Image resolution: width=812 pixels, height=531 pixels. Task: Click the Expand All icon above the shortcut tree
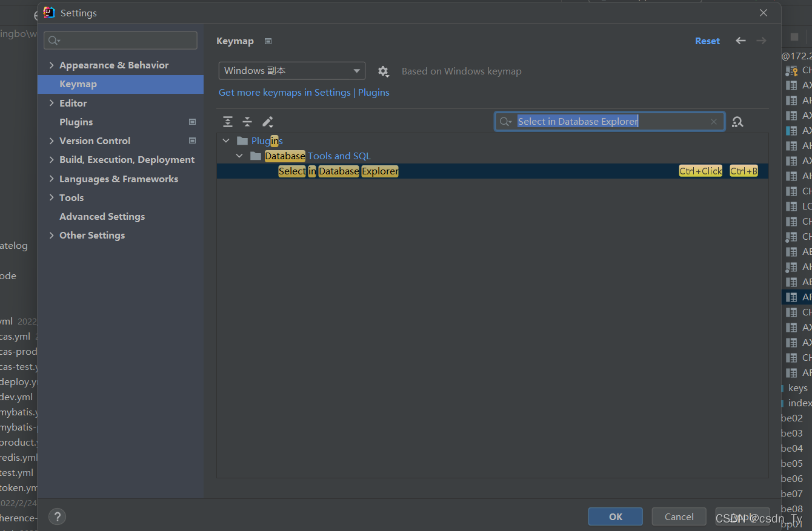click(228, 122)
